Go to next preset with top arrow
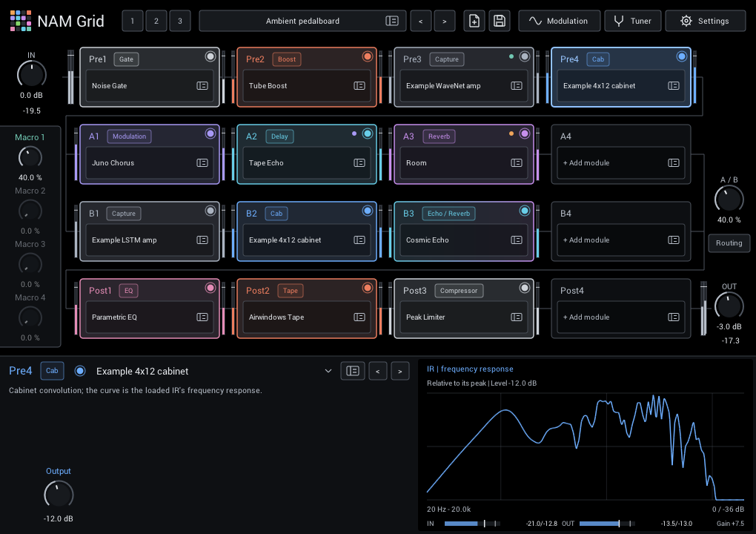The width and height of the screenshot is (756, 534). pyautogui.click(x=445, y=21)
